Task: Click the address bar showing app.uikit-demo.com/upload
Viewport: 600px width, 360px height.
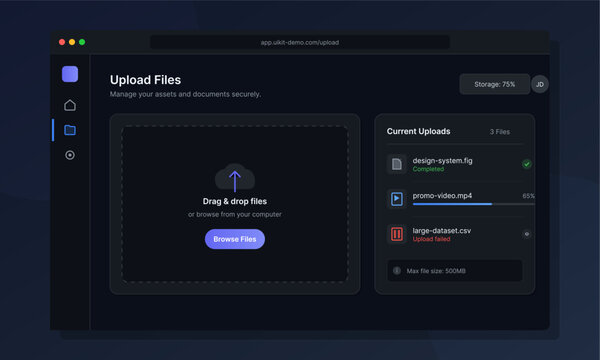Action: (300, 42)
